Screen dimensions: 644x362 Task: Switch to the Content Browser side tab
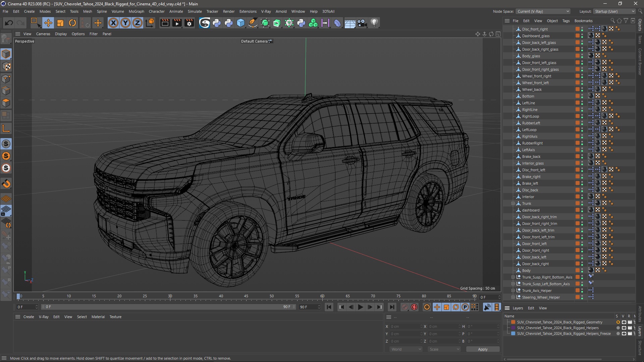point(640,62)
